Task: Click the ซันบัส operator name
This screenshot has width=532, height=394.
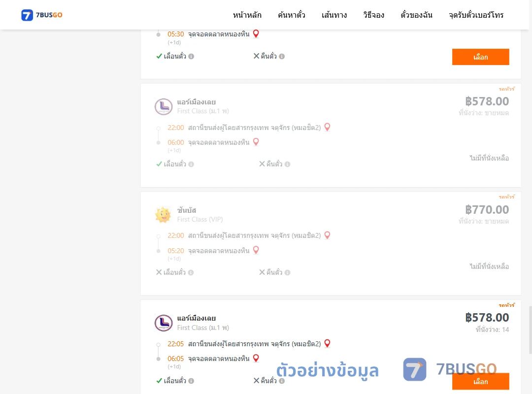Action: tap(187, 210)
